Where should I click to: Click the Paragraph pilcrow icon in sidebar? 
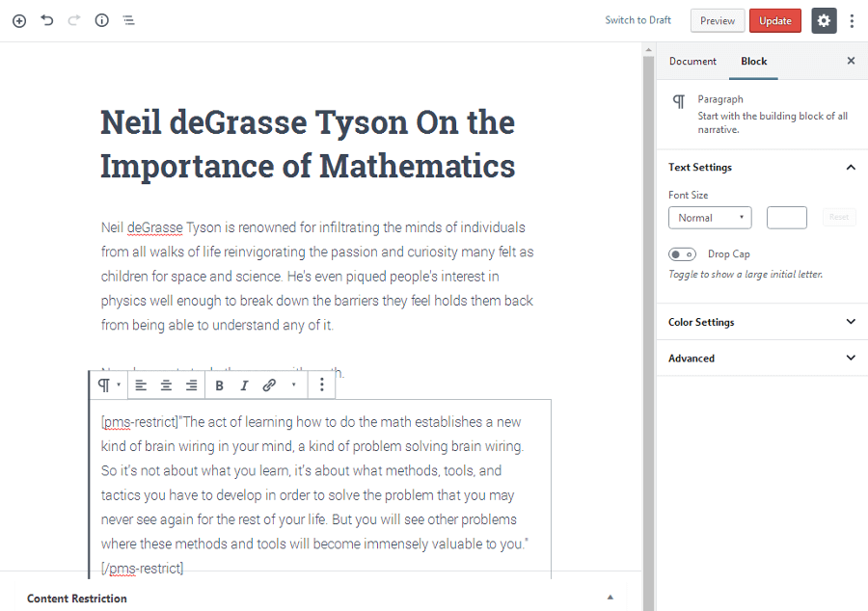[x=679, y=101]
